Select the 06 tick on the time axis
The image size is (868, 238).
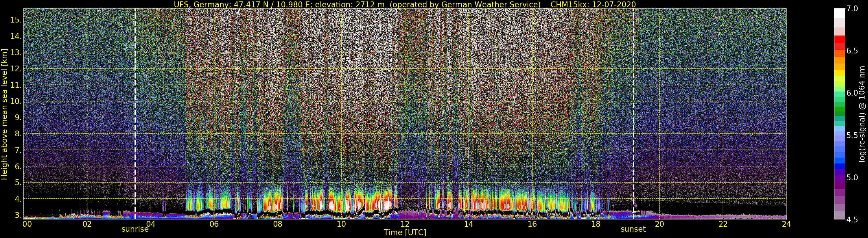[214, 224]
